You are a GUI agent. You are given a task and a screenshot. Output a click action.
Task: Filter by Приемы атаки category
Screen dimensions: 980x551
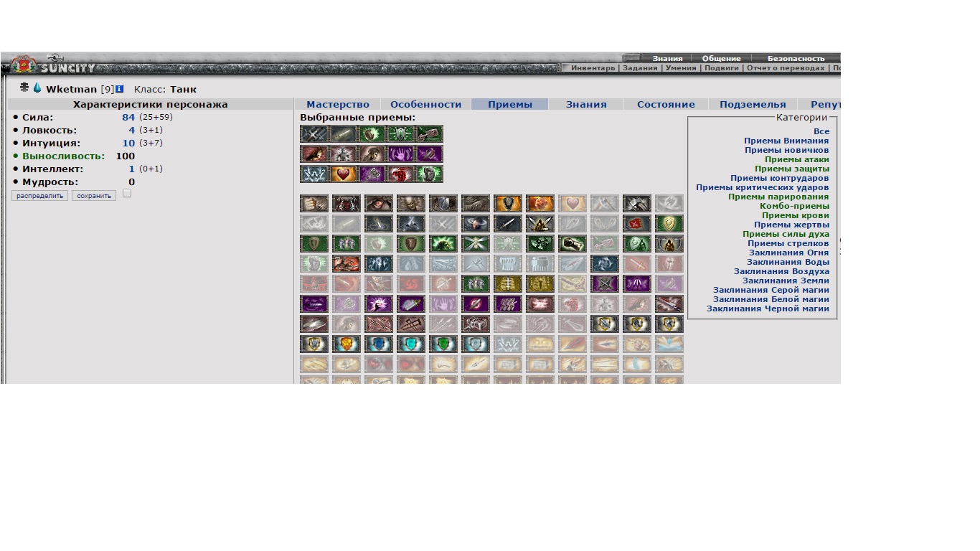797,160
